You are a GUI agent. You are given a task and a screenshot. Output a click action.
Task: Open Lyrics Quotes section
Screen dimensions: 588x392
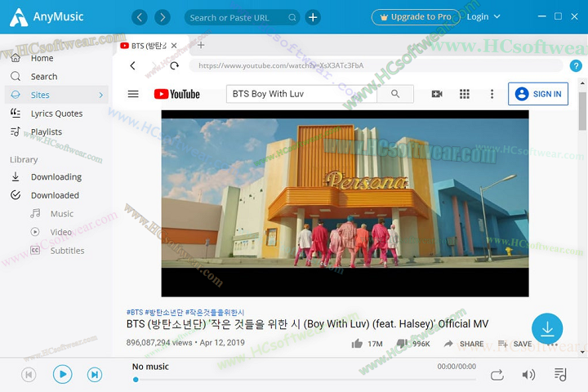tap(56, 114)
